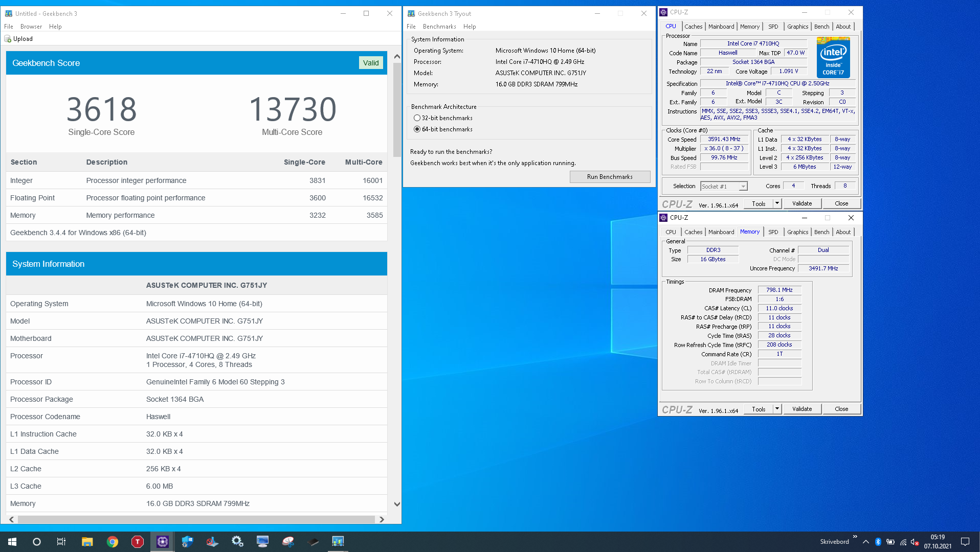Screen dimensions: 980x552
Task: Switch to Memory tab in upper CPU-Z
Action: (x=750, y=27)
